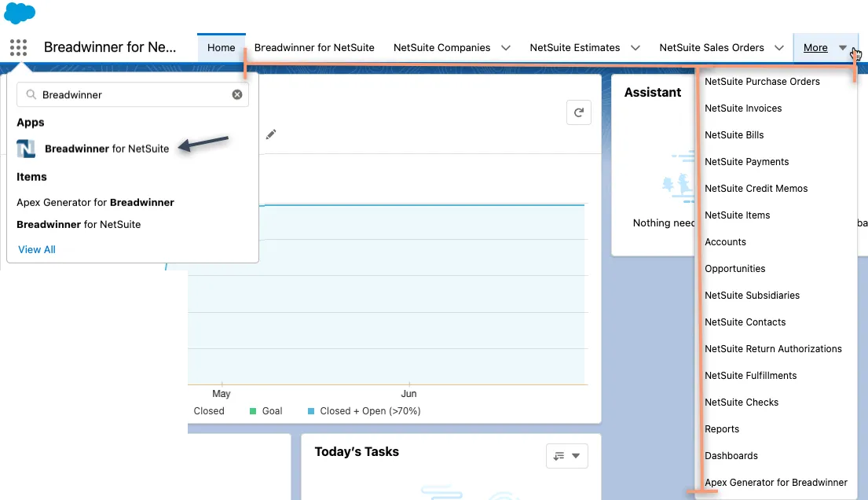Viewport: 868px width, 500px height.
Task: Open the More tab dropdown arrow
Action: [843, 48]
